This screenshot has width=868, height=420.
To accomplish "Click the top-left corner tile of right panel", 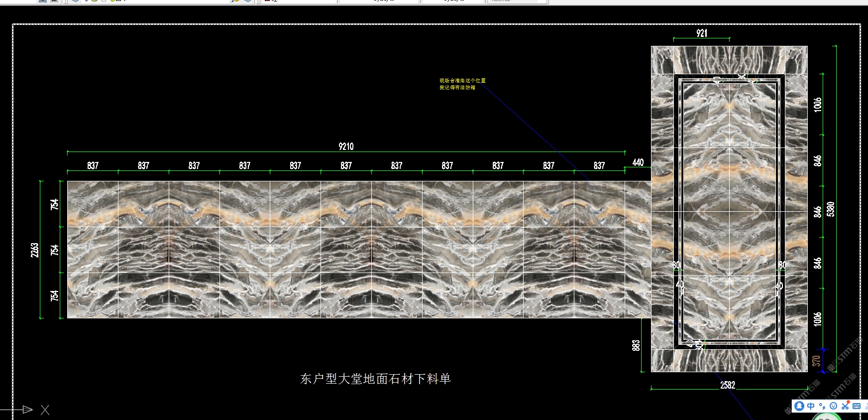I will tap(662, 60).
